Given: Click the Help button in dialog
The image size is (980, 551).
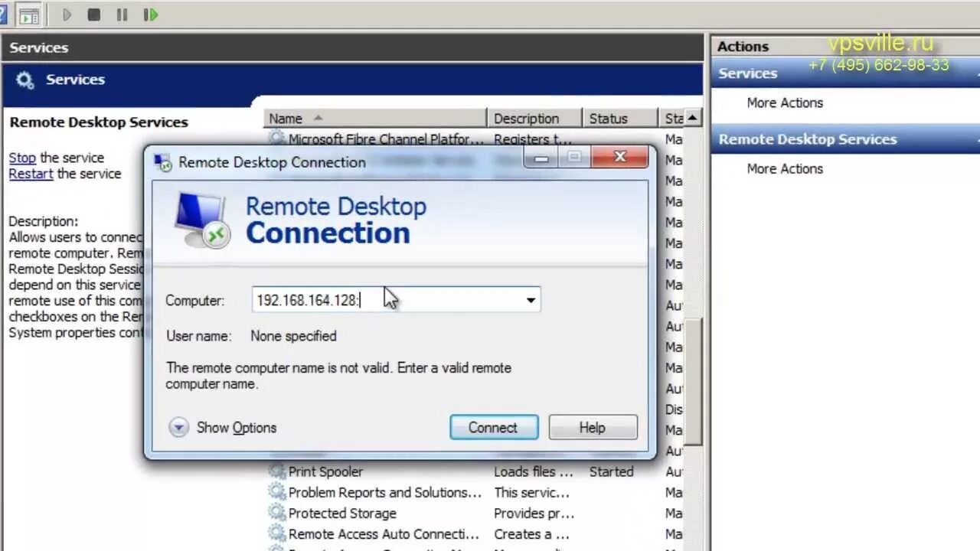Looking at the screenshot, I should point(593,427).
